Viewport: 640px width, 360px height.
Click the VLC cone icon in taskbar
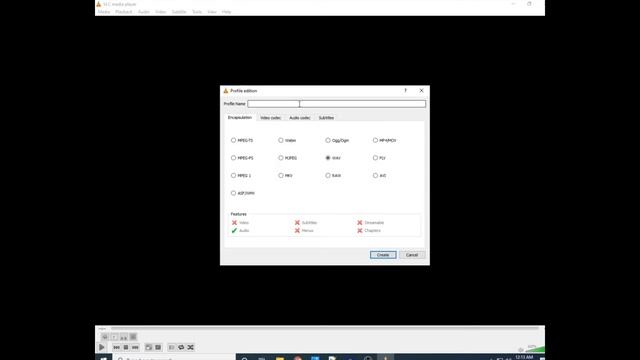(385, 358)
